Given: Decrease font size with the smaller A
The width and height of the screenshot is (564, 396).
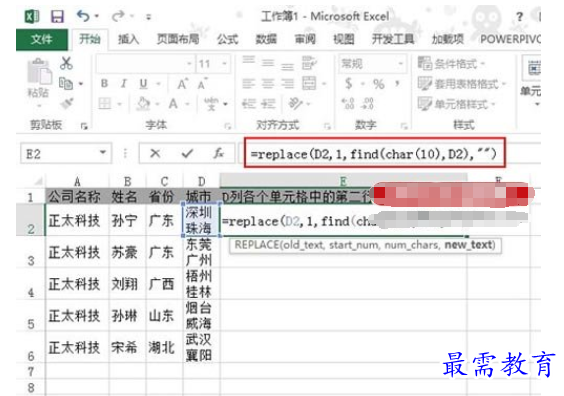Looking at the screenshot, I should point(202,84).
